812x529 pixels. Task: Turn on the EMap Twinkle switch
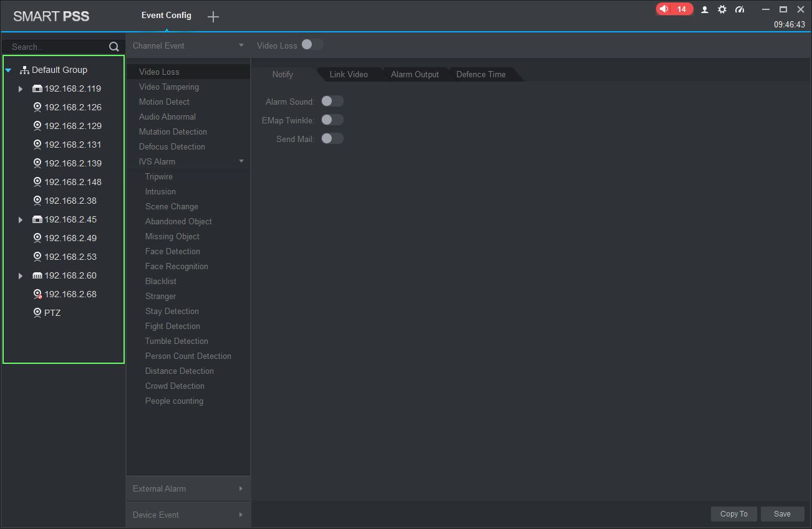pos(332,120)
